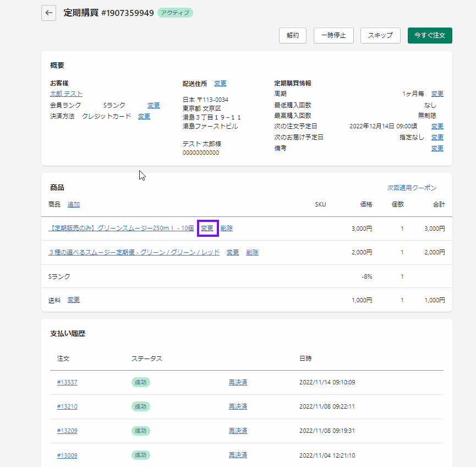Delete the ３種の選べるスムージー定期便 item
The image size is (476, 467).
(252, 252)
